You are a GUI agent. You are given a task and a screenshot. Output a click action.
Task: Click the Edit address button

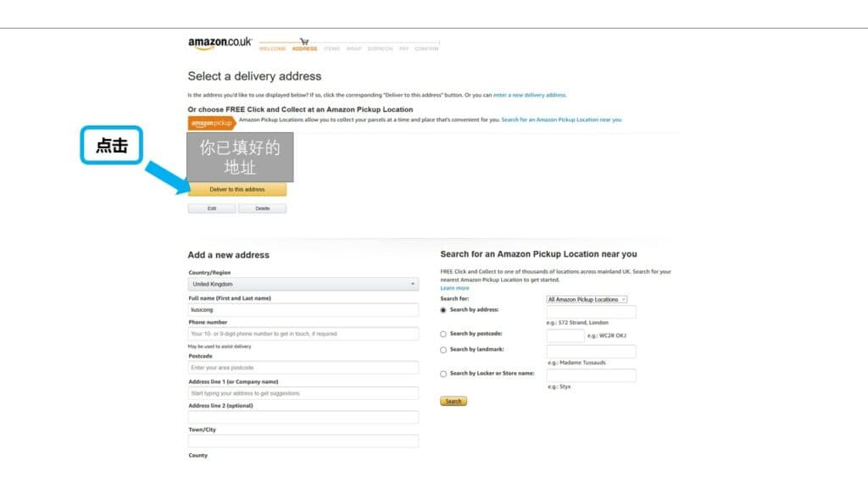pyautogui.click(x=212, y=208)
